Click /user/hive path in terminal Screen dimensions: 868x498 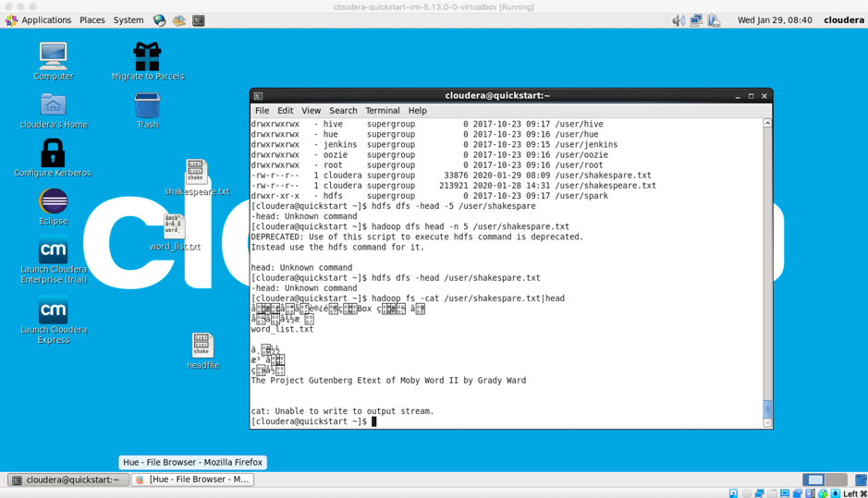(579, 124)
